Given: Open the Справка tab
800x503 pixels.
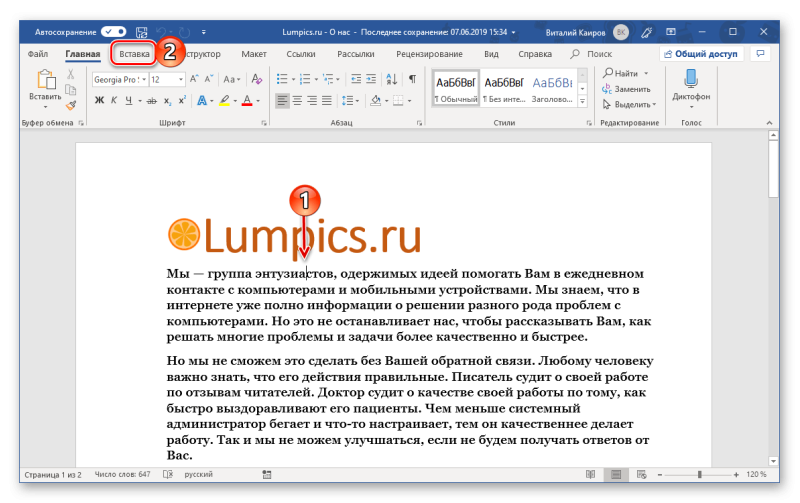Looking at the screenshot, I should 535,54.
